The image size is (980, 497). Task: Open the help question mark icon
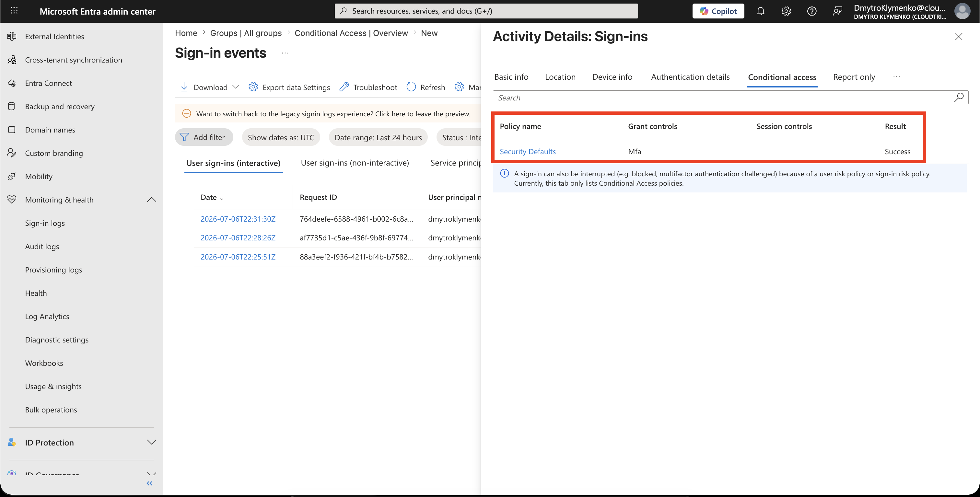pyautogui.click(x=812, y=11)
